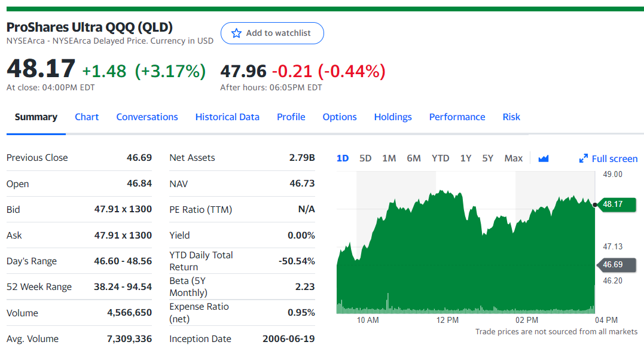
Task: Show the YTD chart range
Action: [x=440, y=158]
